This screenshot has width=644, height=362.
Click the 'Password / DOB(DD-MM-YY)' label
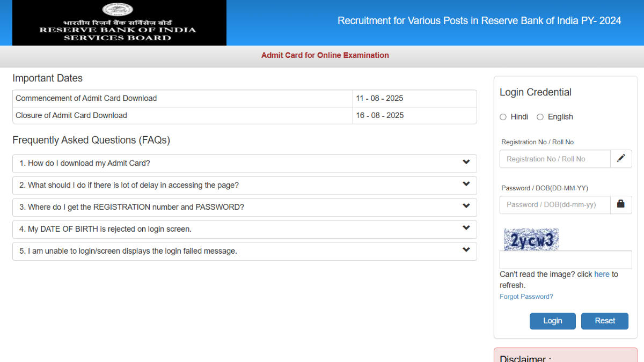point(545,188)
